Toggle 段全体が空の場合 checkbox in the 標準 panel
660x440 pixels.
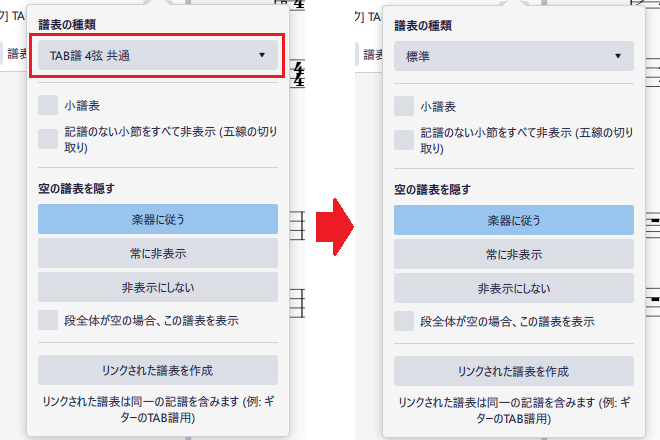(404, 320)
